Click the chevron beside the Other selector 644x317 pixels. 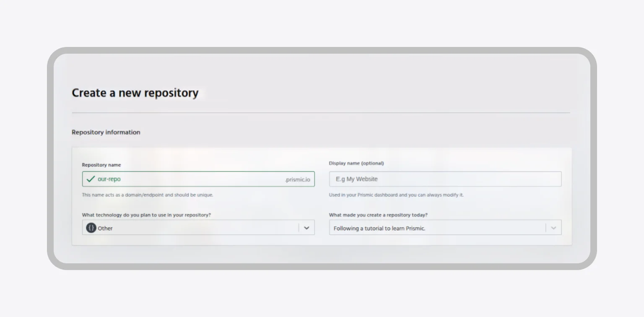pos(306,227)
